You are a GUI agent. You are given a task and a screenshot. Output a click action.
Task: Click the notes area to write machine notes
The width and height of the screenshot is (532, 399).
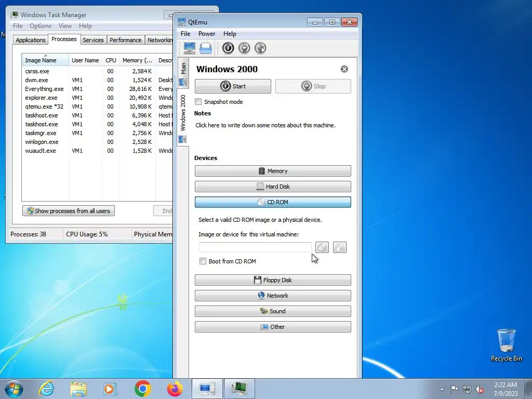[265, 125]
